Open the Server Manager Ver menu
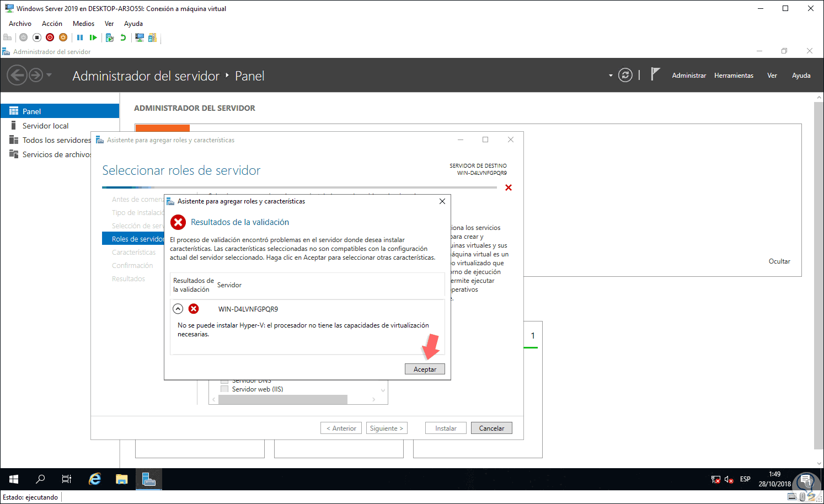The image size is (824, 504). point(772,76)
